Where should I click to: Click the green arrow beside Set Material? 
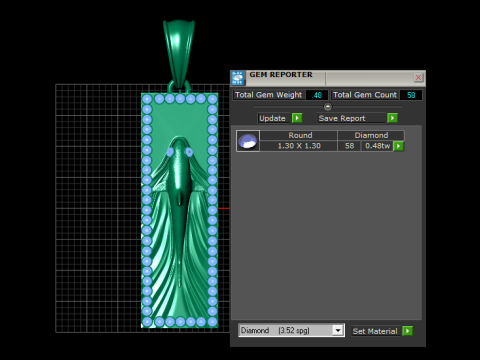(407, 331)
